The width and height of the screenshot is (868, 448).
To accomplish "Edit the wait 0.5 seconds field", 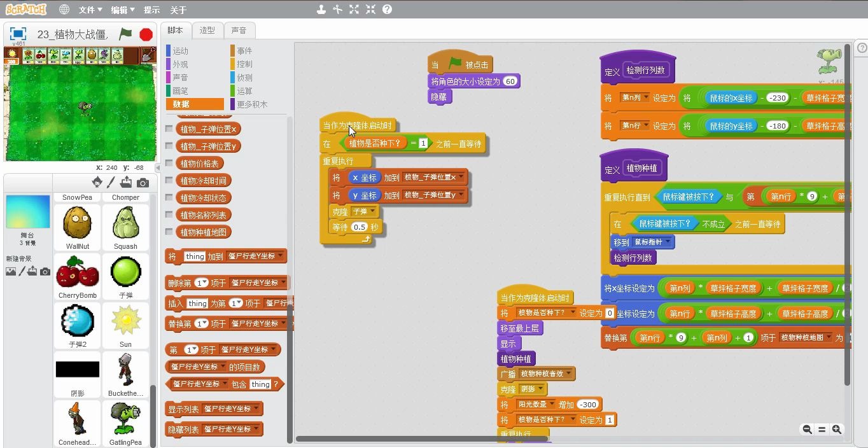I will pyautogui.click(x=360, y=227).
